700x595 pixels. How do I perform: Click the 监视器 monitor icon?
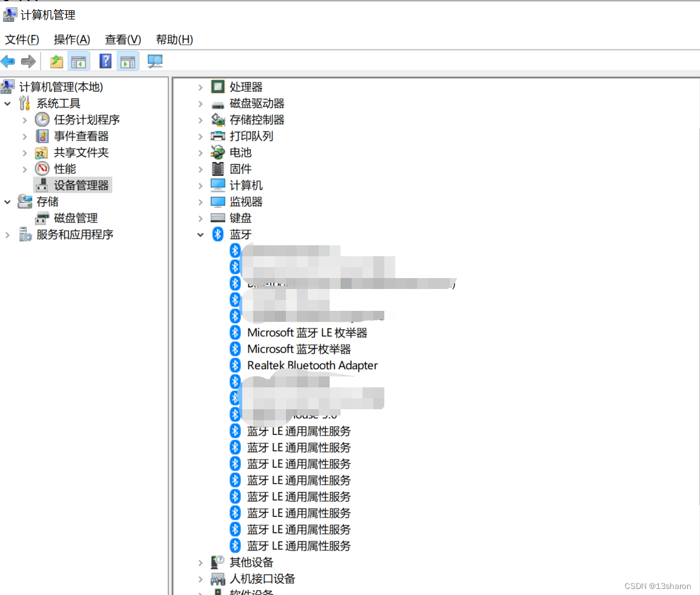pos(218,202)
